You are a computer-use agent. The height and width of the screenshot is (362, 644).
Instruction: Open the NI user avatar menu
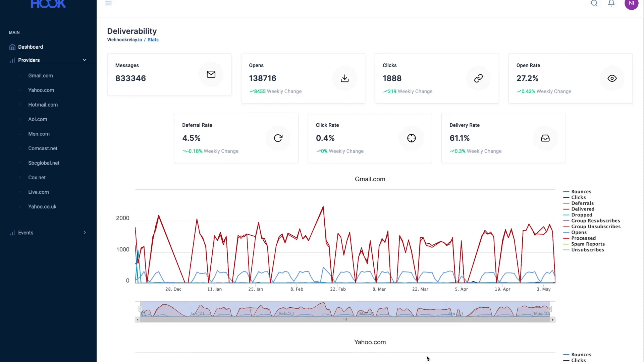(x=631, y=3)
